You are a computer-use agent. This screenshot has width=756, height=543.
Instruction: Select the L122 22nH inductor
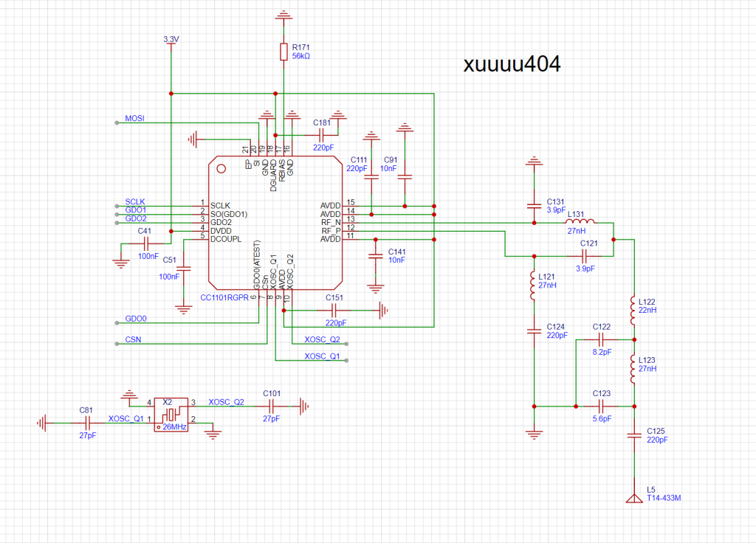coord(633,311)
